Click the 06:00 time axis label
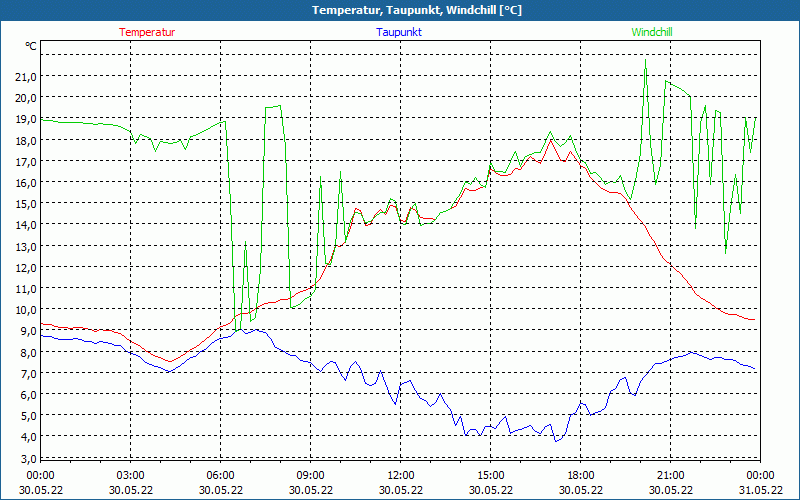800x500 pixels. [x=220, y=476]
